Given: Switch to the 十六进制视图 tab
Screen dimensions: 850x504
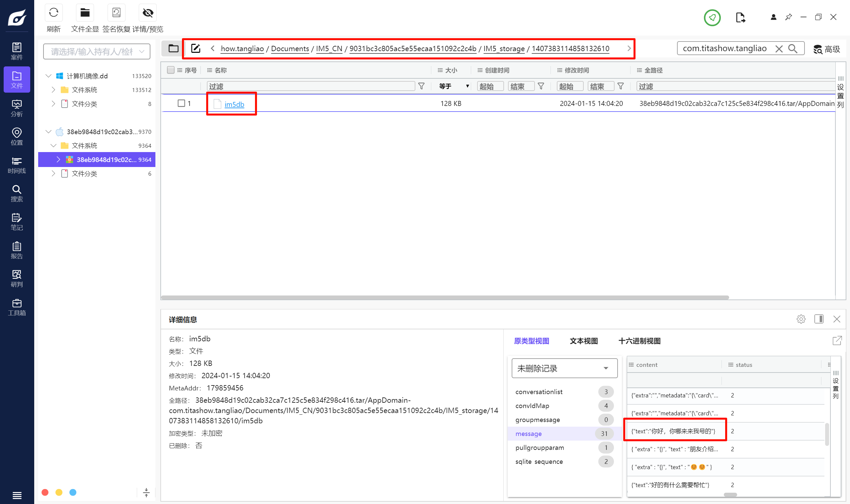Looking at the screenshot, I should (x=639, y=341).
